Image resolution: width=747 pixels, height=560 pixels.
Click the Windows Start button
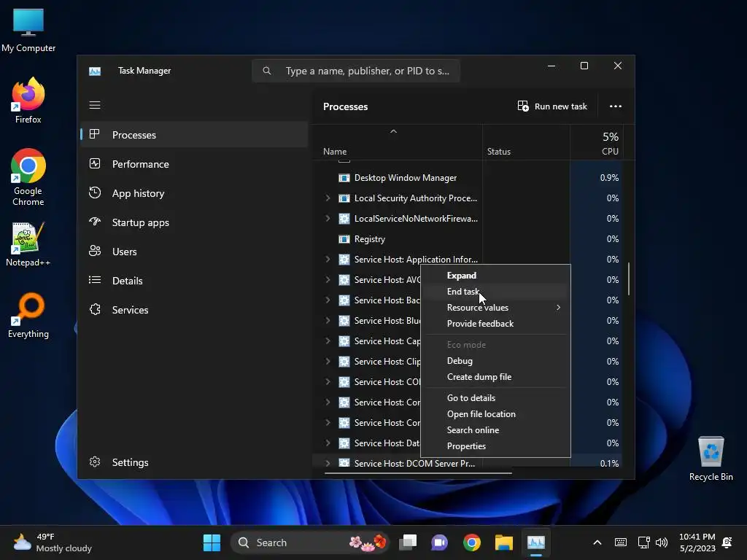[212, 542]
